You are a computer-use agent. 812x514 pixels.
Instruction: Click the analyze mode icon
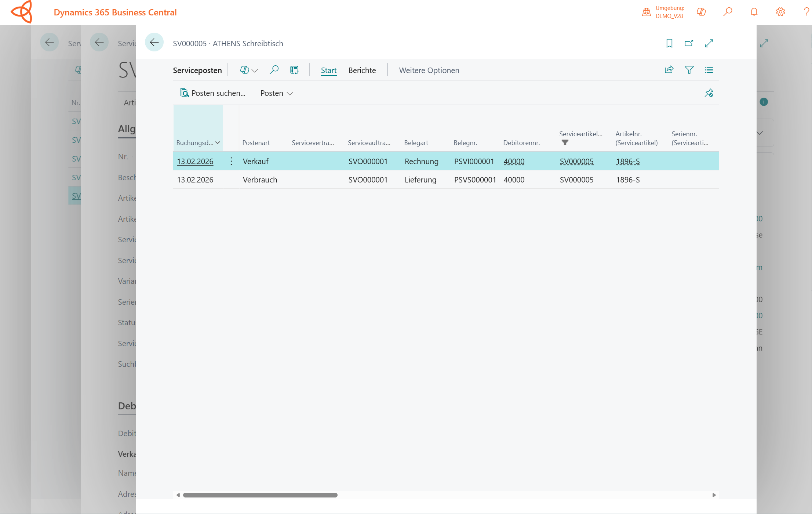pos(294,70)
